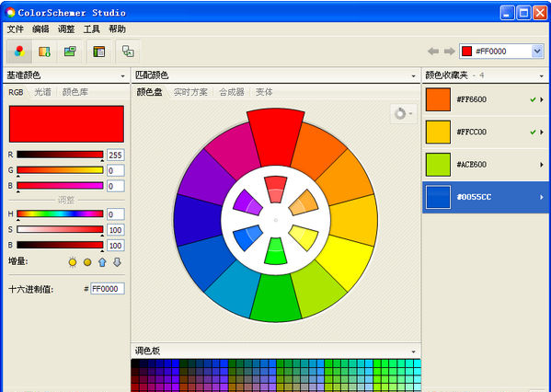Click the back arrow next to color history
This screenshot has width=551, height=392.
click(433, 52)
